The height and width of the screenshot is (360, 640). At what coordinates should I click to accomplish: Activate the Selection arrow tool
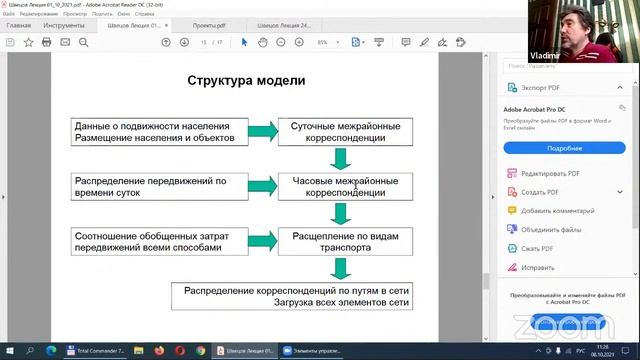point(244,42)
